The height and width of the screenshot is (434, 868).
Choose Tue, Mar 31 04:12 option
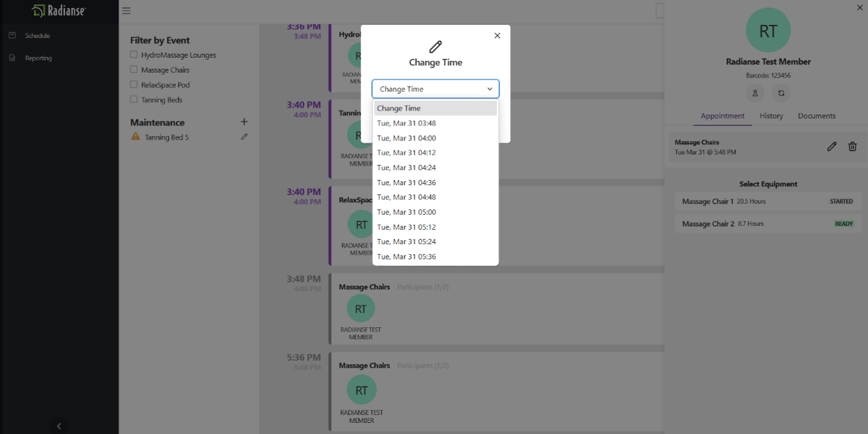coord(435,152)
